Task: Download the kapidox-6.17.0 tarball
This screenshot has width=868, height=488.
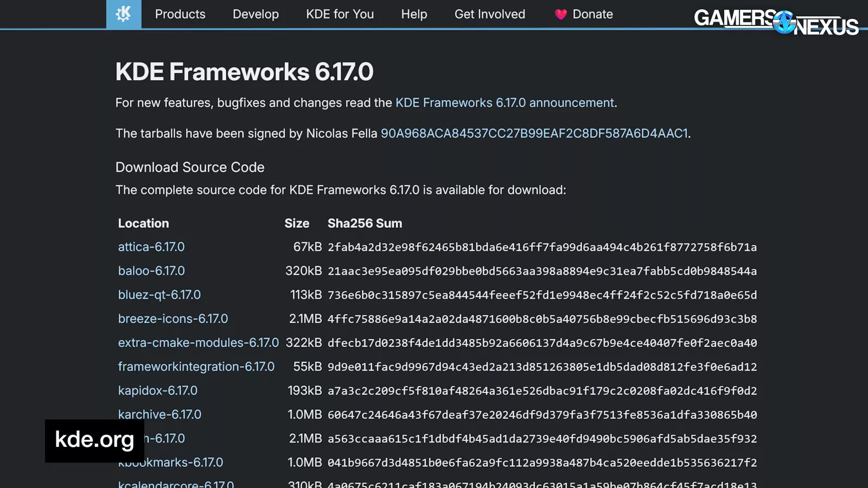Action: [x=158, y=391]
